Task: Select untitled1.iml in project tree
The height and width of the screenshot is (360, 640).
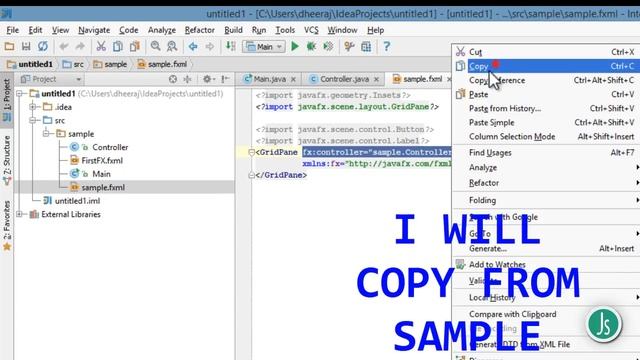Action: (72, 201)
